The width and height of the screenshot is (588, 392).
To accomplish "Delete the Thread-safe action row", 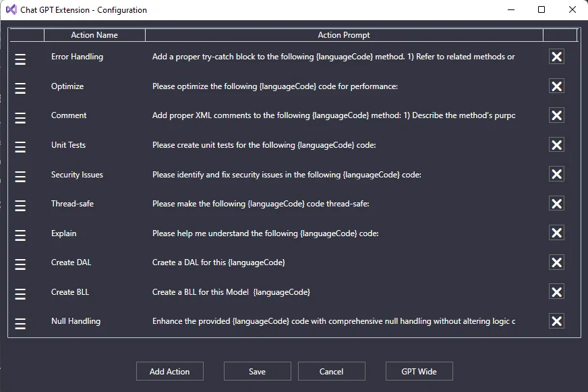I will click(x=556, y=204).
